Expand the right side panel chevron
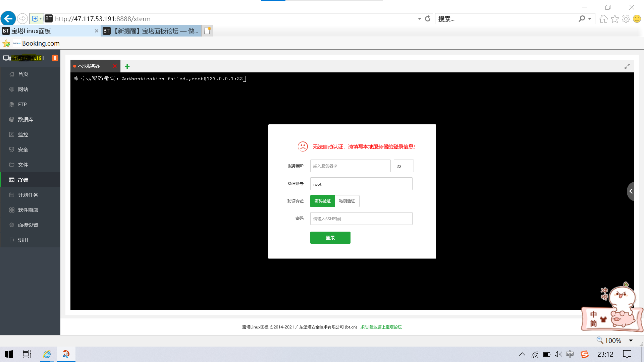 (631, 191)
